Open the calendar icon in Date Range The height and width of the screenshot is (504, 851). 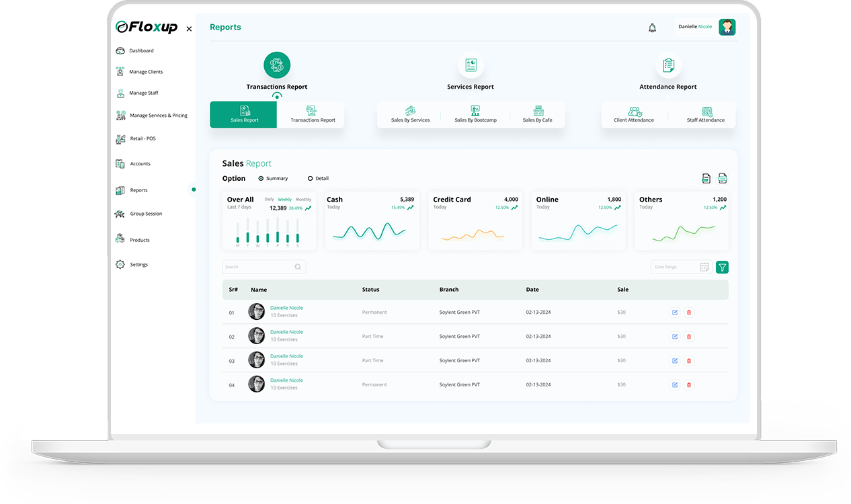coord(704,267)
